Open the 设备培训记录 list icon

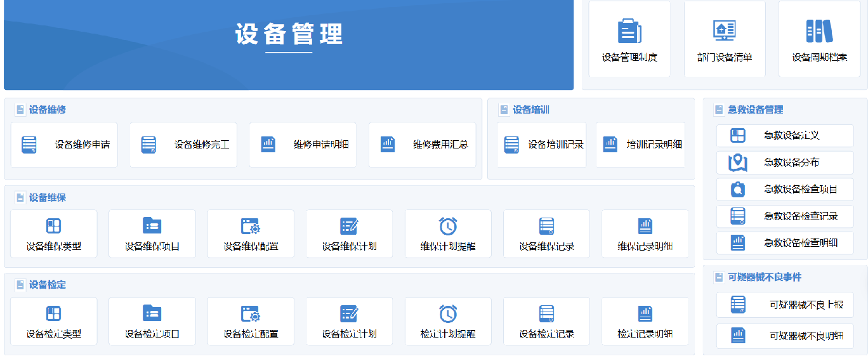(x=511, y=145)
